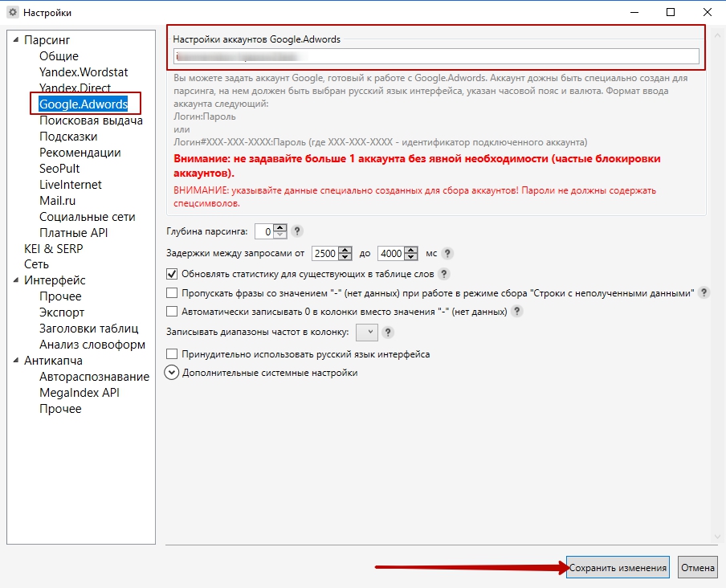The width and height of the screenshot is (726, 588).
Task: Click help icon after delay 'мс' field
Action: click(447, 253)
